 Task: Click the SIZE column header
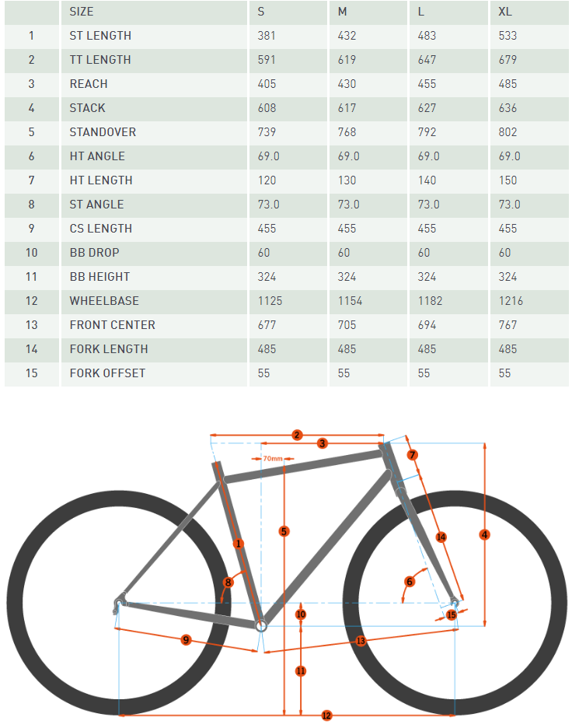pos(82,12)
